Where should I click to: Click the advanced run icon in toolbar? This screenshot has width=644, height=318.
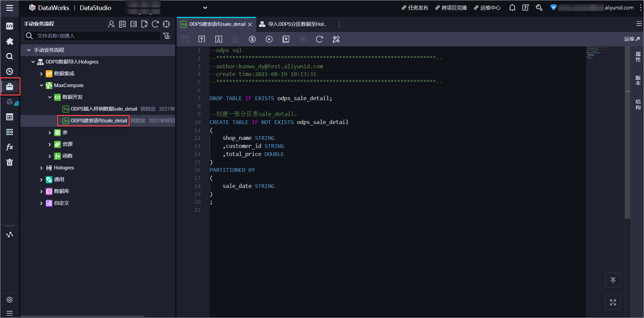[286, 39]
